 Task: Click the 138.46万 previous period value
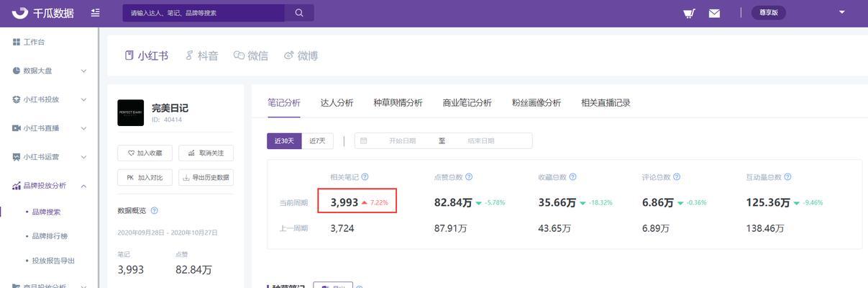pos(765,228)
